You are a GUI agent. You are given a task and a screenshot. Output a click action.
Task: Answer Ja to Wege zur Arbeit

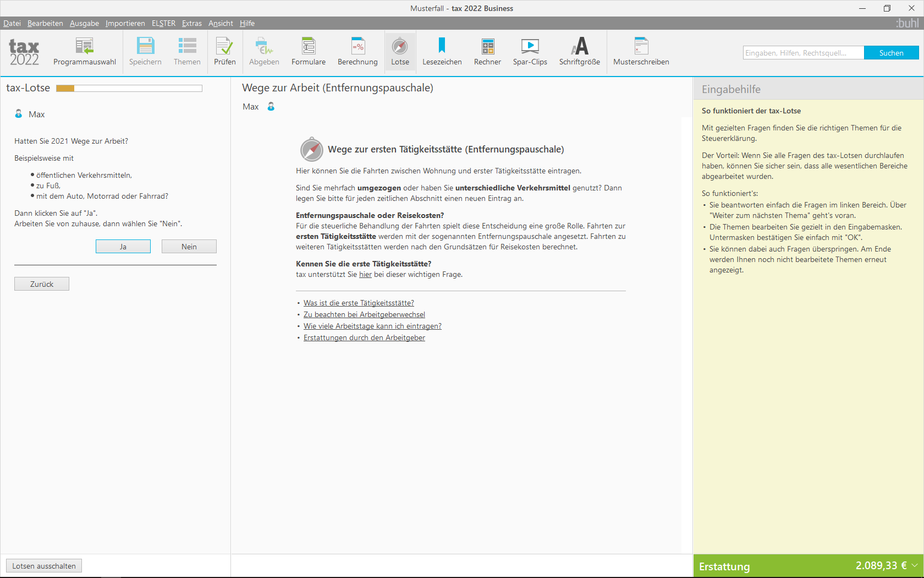tap(123, 247)
